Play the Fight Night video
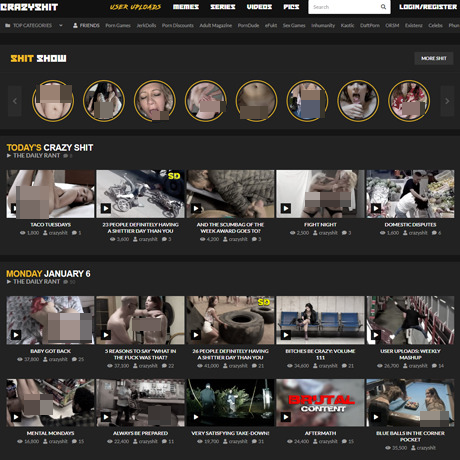 [x=286, y=208]
